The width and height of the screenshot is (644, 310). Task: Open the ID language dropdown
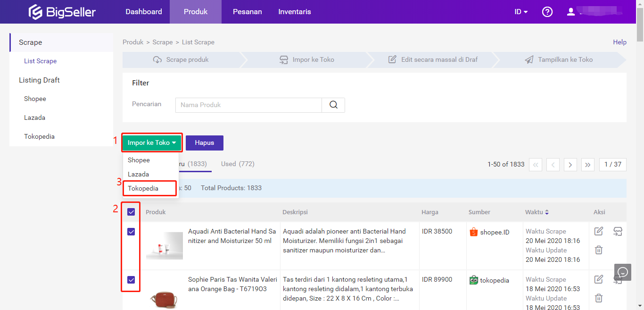(521, 12)
